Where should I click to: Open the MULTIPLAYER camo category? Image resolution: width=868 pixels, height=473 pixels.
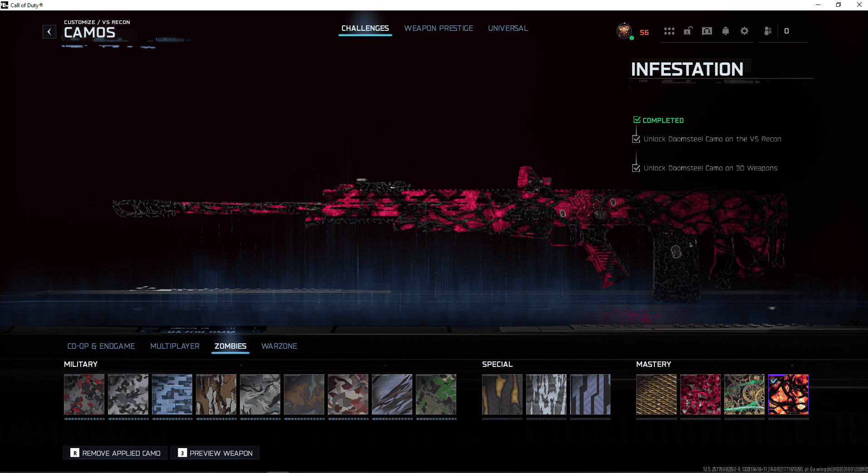175,346
